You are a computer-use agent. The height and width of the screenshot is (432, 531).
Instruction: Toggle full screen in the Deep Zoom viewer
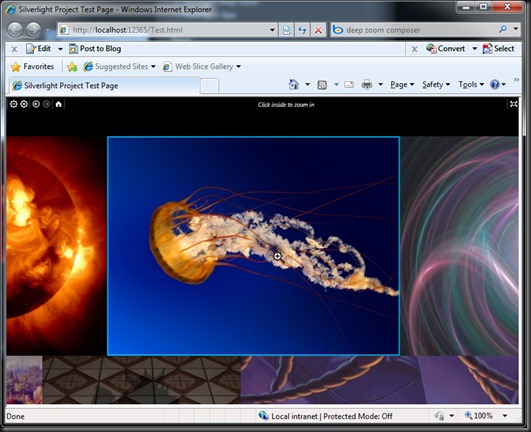pyautogui.click(x=513, y=104)
